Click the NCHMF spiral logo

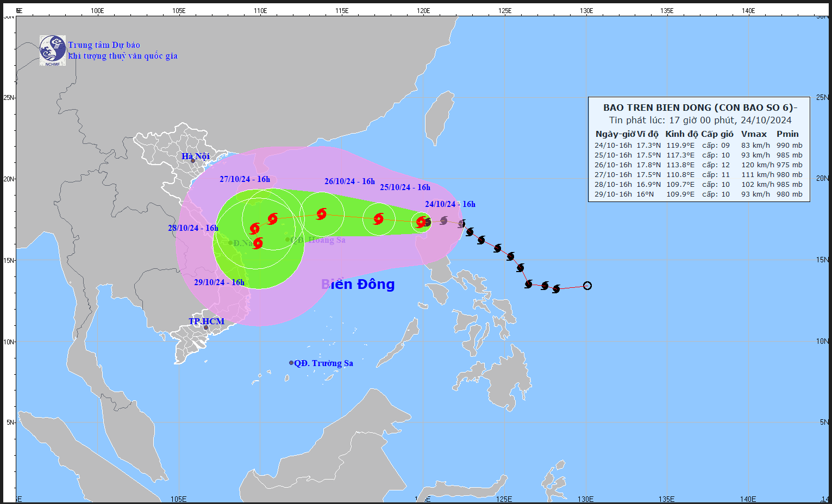pos(52,48)
